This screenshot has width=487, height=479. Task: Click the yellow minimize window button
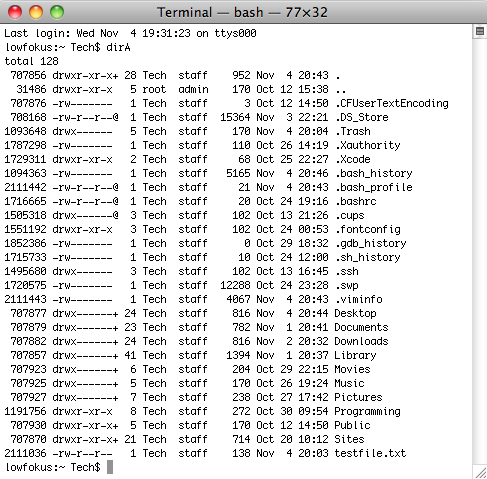click(x=36, y=12)
